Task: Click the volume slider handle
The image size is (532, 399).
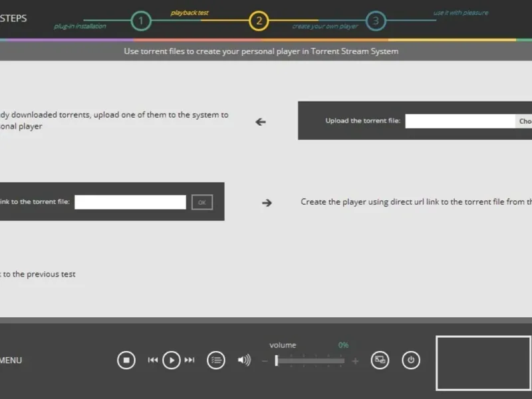Action: click(x=277, y=360)
